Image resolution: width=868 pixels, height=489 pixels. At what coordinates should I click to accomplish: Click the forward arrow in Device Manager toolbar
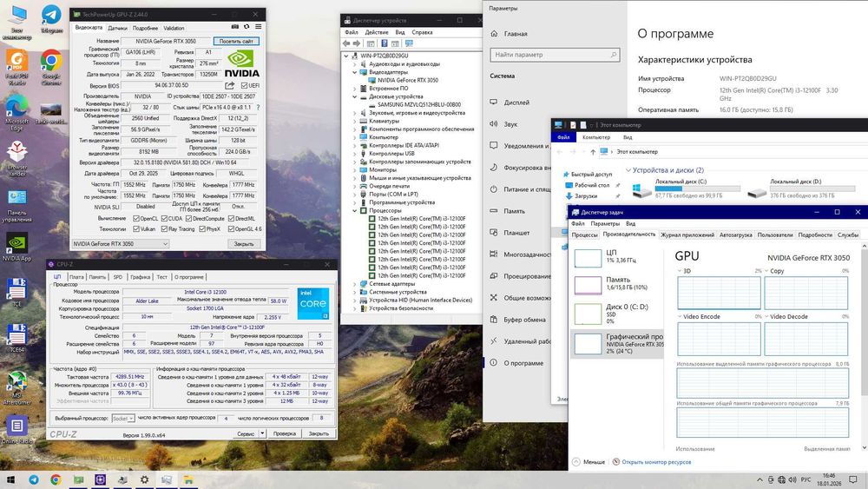pyautogui.click(x=357, y=43)
